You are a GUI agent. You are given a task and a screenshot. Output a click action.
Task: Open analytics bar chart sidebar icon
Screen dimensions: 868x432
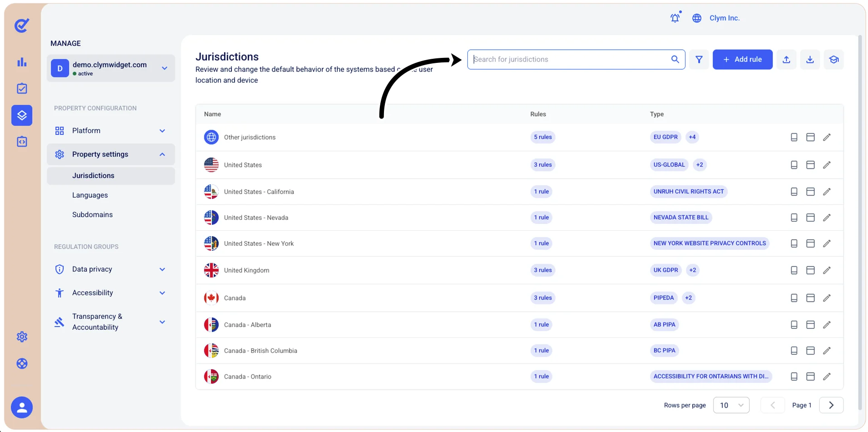(x=22, y=62)
